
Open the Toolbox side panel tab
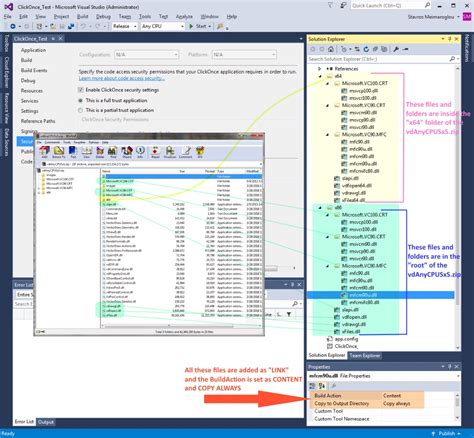7,44
